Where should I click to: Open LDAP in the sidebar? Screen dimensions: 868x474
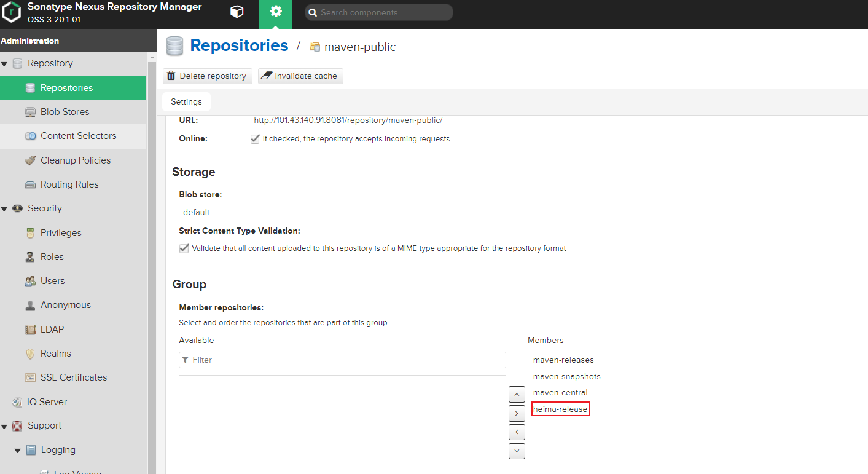click(73, 330)
